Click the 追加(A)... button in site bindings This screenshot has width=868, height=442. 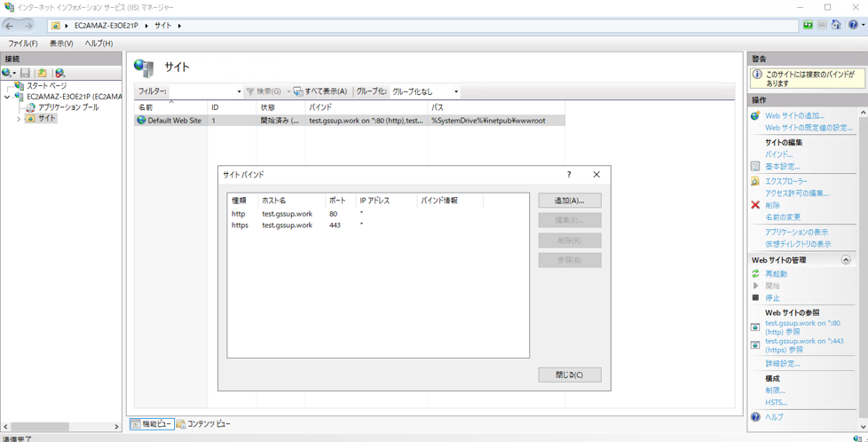(569, 201)
